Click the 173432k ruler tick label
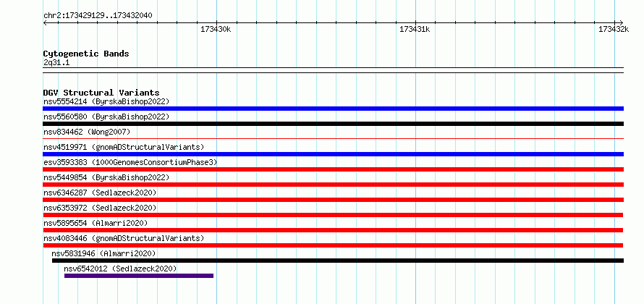The height and width of the screenshot is (304, 644). point(614,29)
